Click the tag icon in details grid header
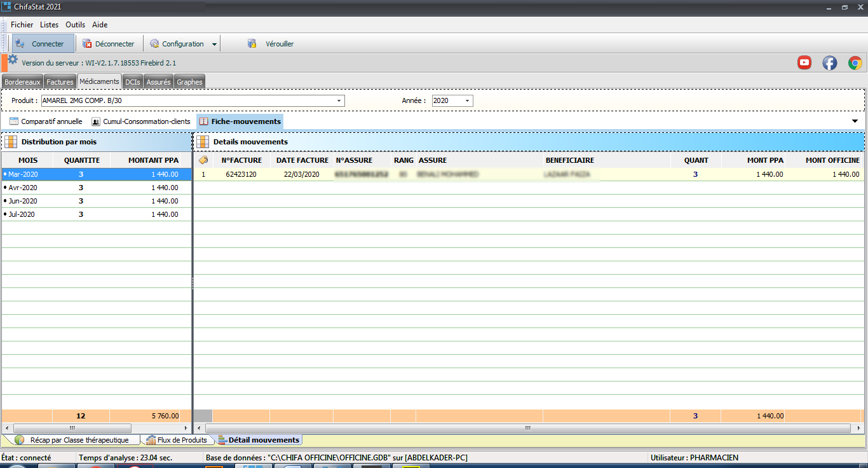868x468 pixels. [203, 160]
